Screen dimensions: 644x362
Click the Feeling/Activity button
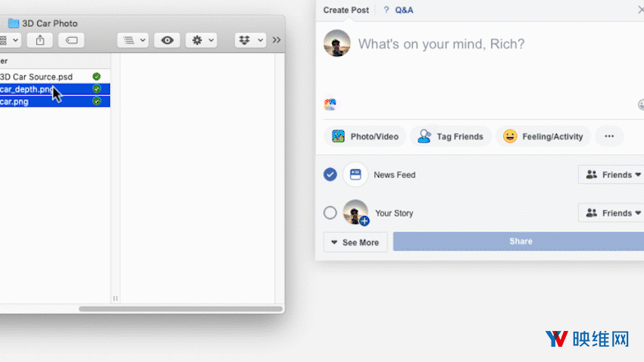[x=543, y=136]
